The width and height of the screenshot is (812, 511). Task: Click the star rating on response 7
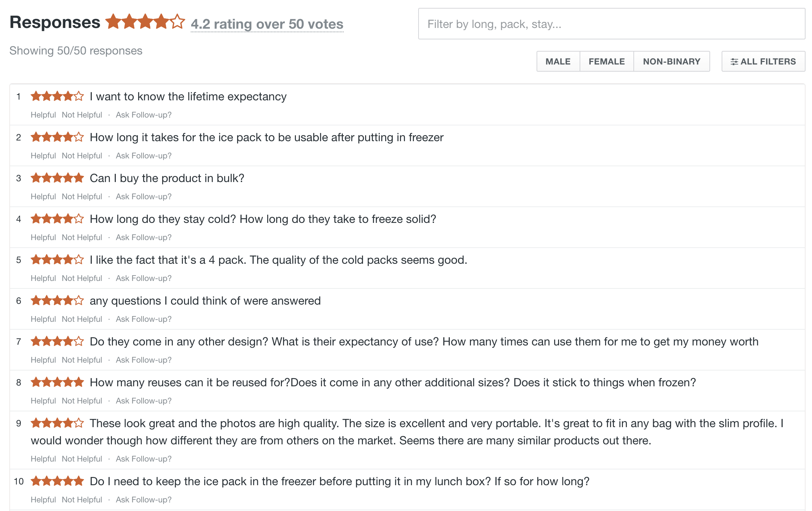click(x=57, y=342)
